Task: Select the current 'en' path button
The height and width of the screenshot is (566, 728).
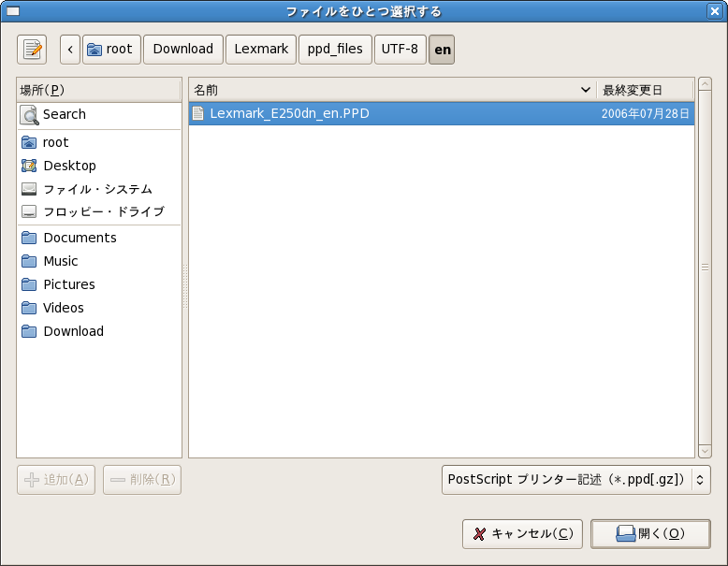Action: tap(442, 50)
